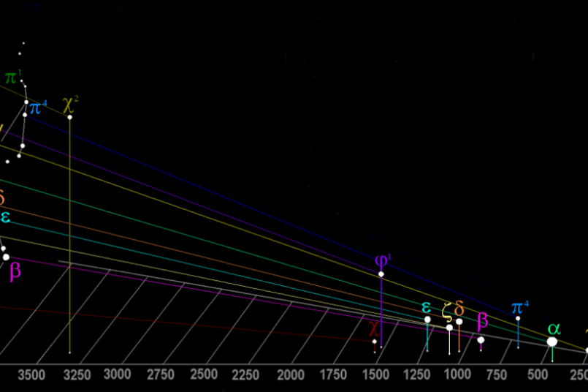Select the white star dot below χ² label
This screenshot has height=392, width=588.
click(x=70, y=117)
